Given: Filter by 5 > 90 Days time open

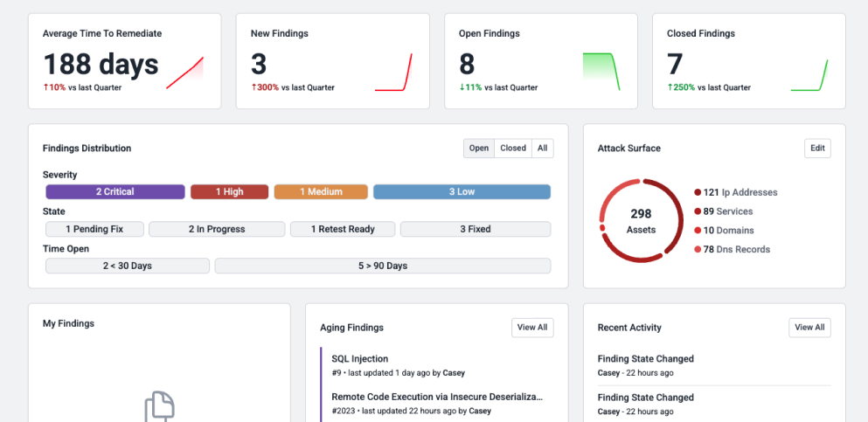Looking at the screenshot, I should pyautogui.click(x=383, y=266).
